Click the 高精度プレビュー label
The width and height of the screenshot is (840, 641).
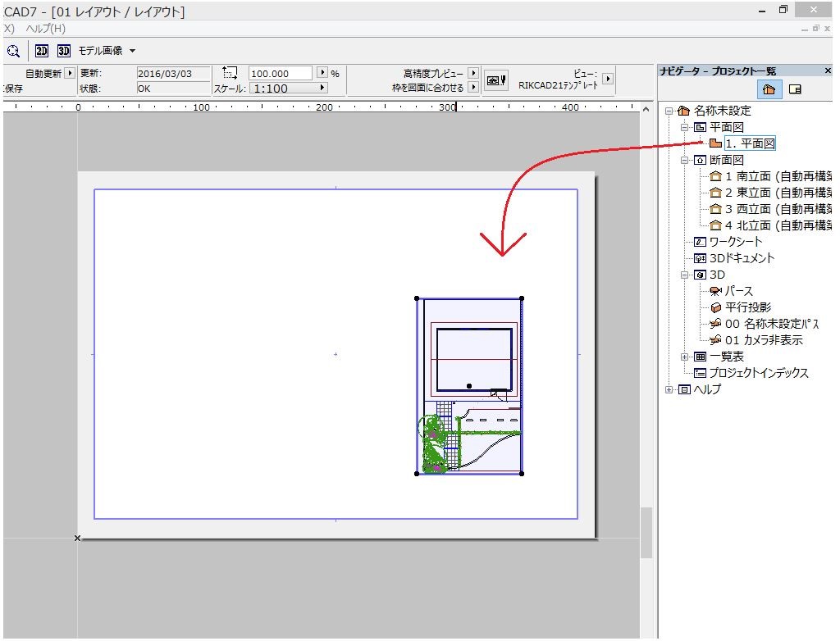point(433,74)
